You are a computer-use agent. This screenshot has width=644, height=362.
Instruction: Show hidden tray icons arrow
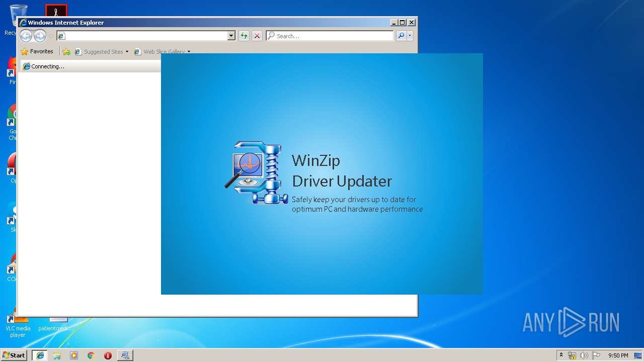[x=561, y=355]
